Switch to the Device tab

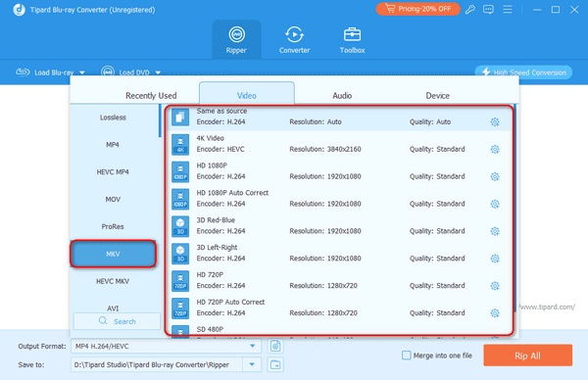pos(437,96)
